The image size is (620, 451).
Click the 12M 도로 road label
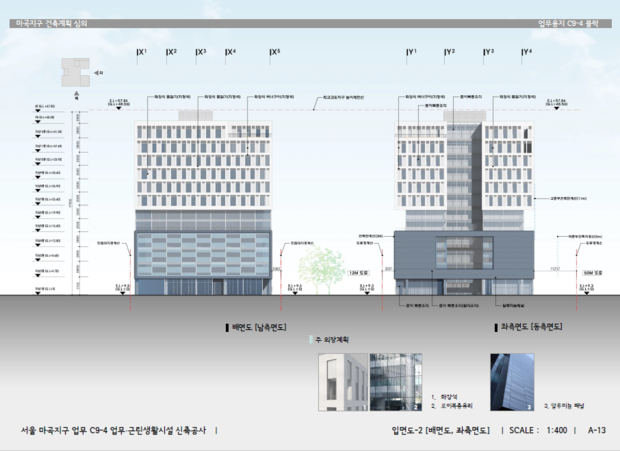pos(359,271)
